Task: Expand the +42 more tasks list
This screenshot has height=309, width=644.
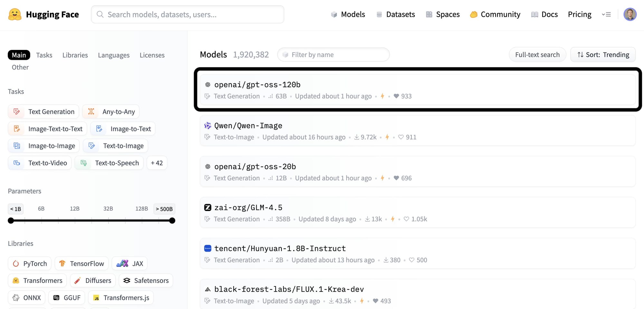Action: pos(157,163)
